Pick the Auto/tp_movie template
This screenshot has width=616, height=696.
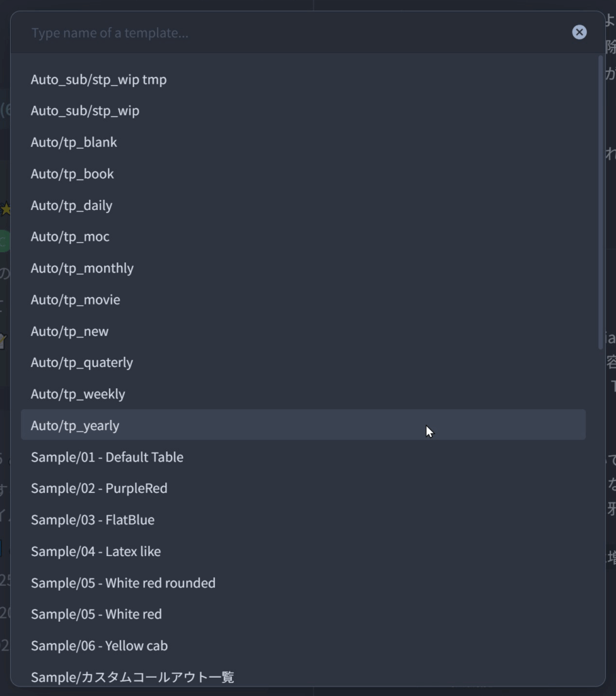(75, 300)
